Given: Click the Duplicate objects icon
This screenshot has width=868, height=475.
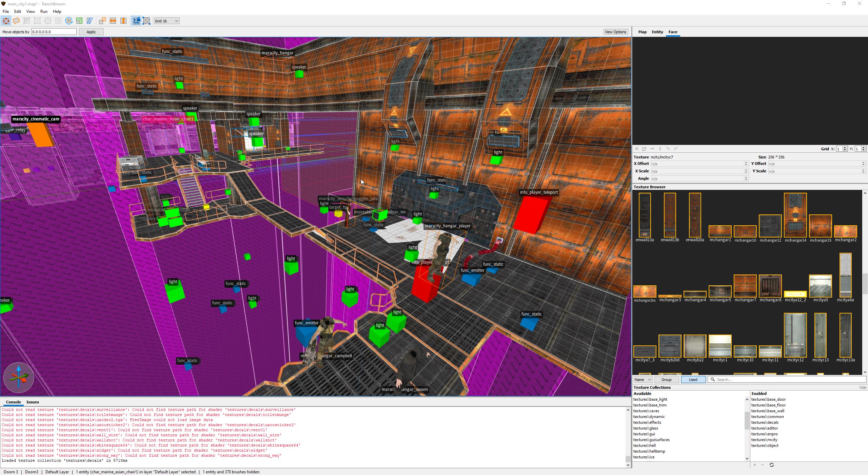Looking at the screenshot, I should click(x=102, y=21).
